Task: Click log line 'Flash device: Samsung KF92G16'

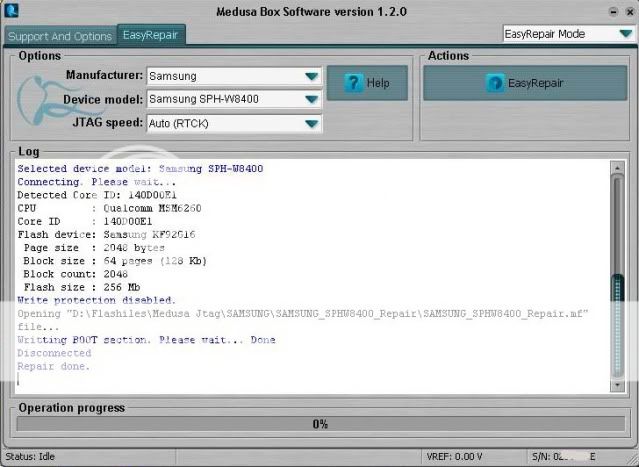Action: point(106,235)
